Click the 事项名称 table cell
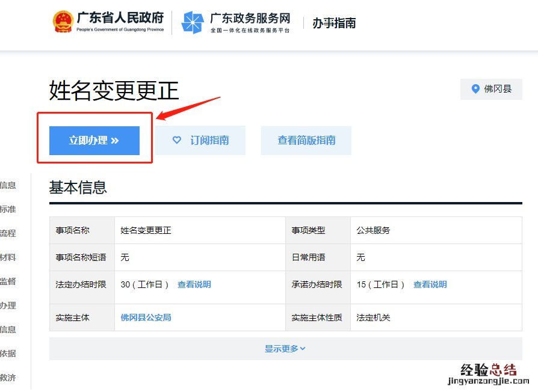 [x=82, y=230]
